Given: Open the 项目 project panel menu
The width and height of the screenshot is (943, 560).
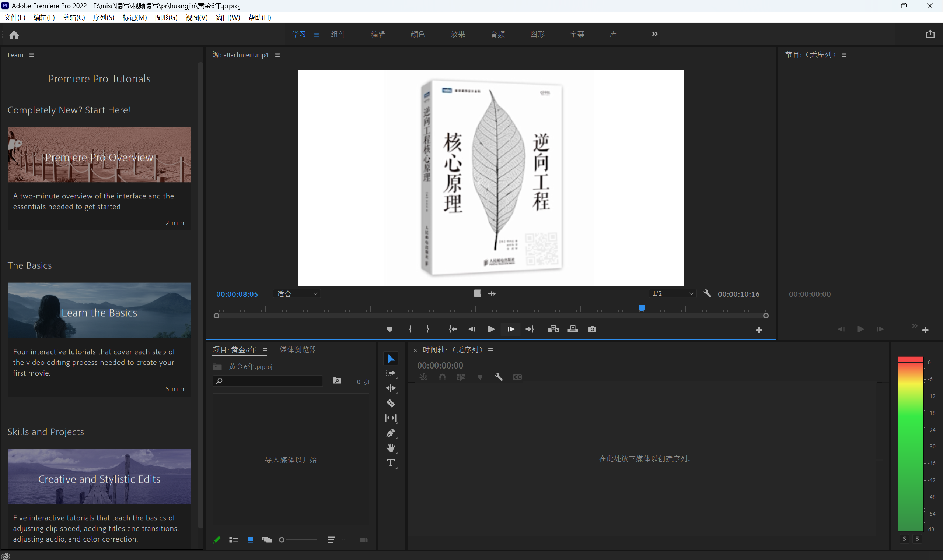Looking at the screenshot, I should 265,350.
